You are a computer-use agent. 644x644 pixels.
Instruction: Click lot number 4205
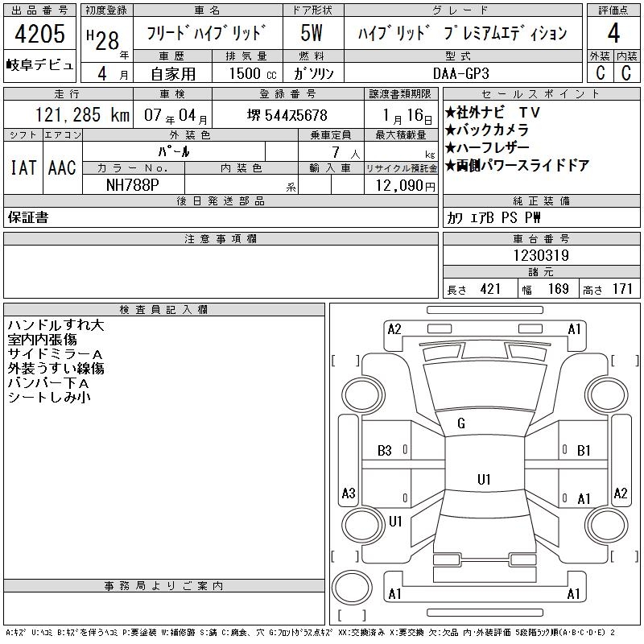coord(40,34)
